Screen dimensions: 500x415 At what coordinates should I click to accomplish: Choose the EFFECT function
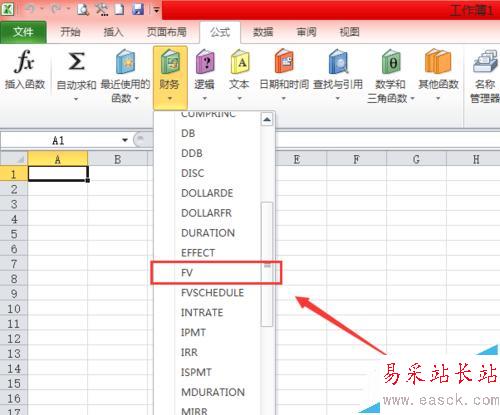point(207,253)
